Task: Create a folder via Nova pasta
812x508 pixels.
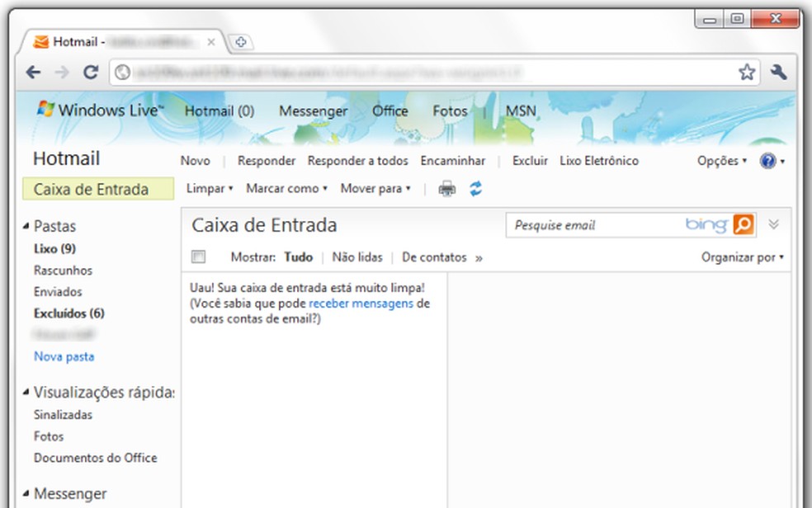Action: click(x=64, y=356)
